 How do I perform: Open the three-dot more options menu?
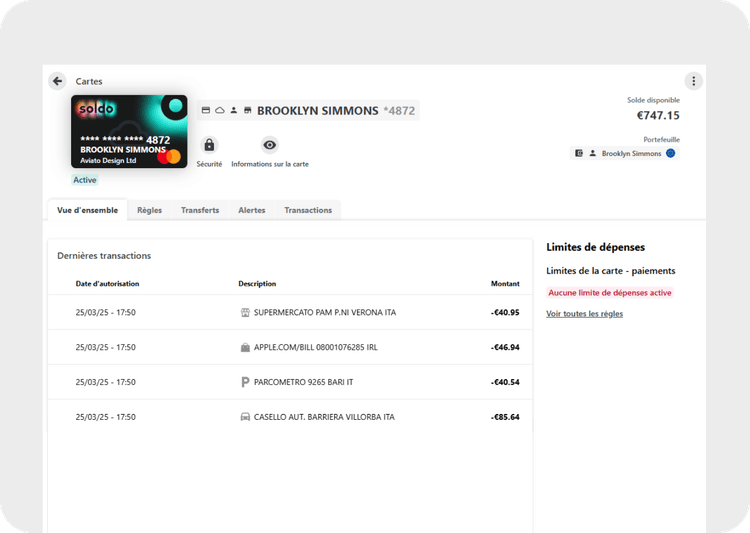(x=694, y=81)
